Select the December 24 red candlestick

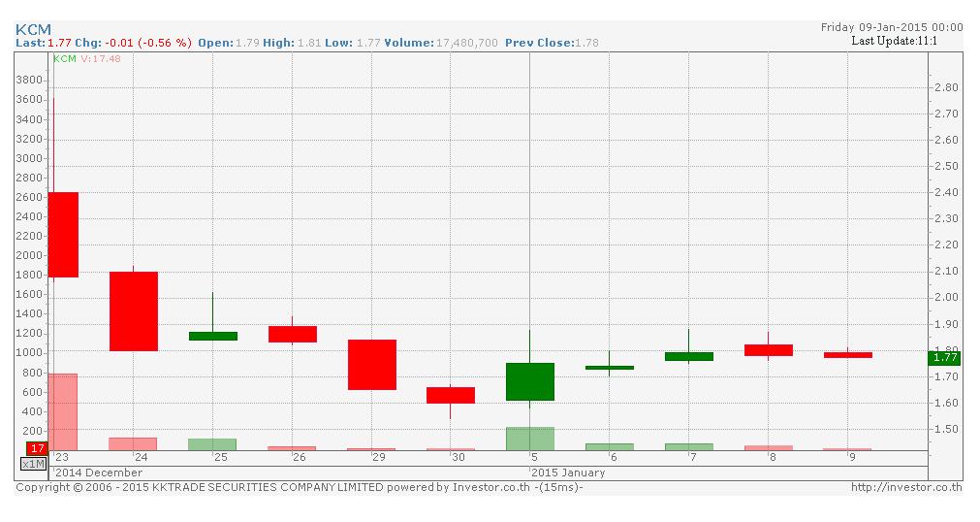click(x=133, y=311)
